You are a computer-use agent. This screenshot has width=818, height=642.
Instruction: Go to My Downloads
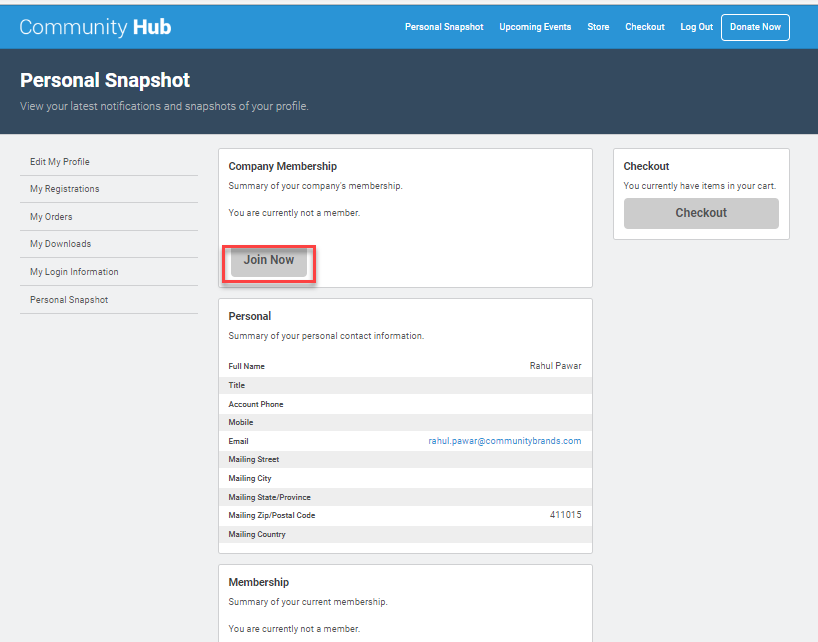[x=60, y=244]
